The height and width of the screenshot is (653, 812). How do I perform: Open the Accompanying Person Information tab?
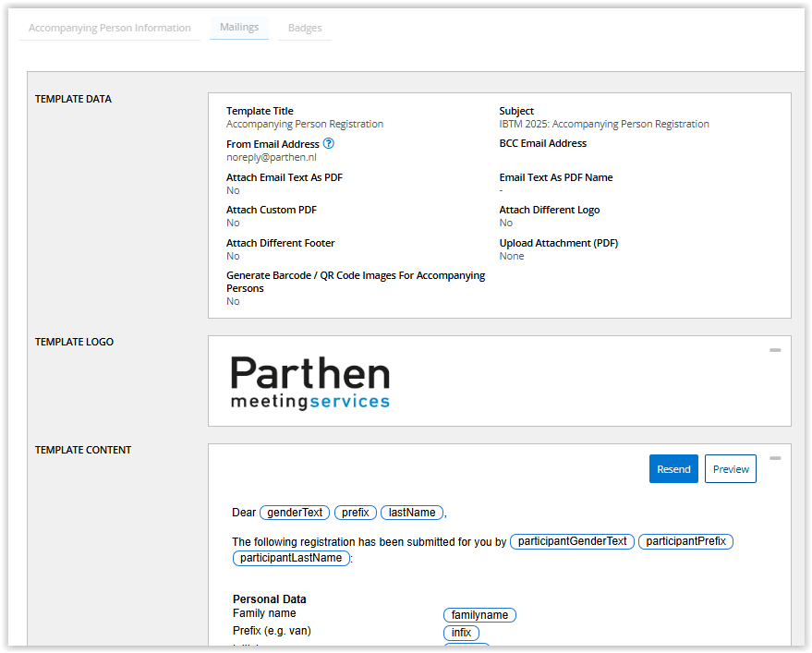click(110, 28)
